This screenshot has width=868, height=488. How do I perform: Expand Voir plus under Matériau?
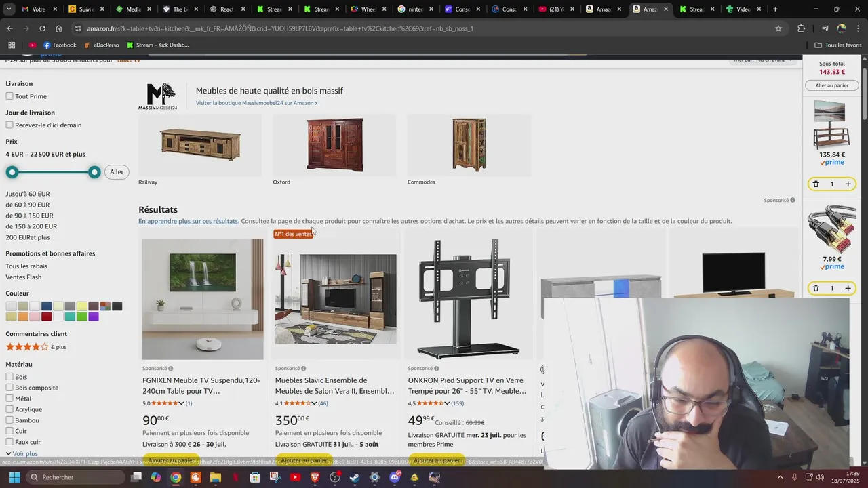(x=22, y=453)
